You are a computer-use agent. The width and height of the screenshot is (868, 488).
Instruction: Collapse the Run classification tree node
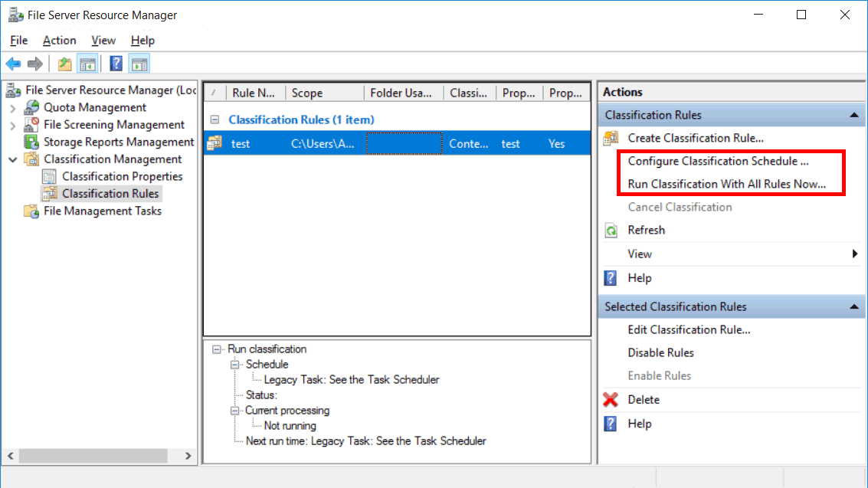(217, 349)
